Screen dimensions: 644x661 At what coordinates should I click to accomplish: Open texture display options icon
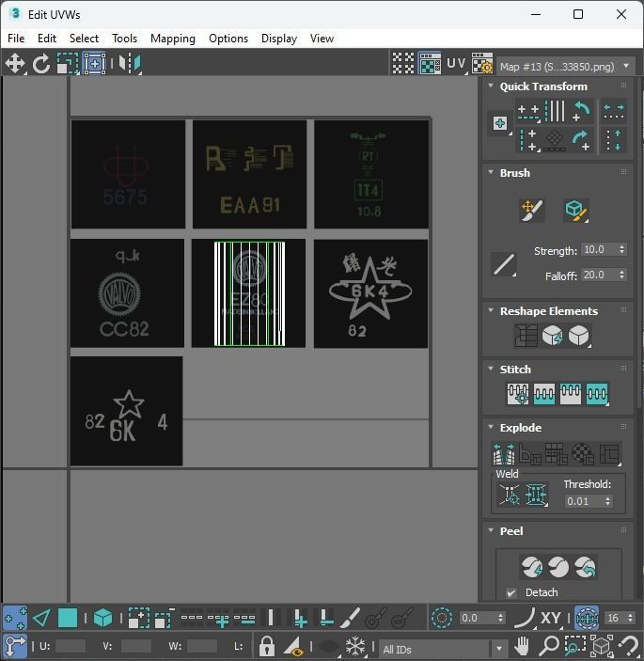point(482,64)
